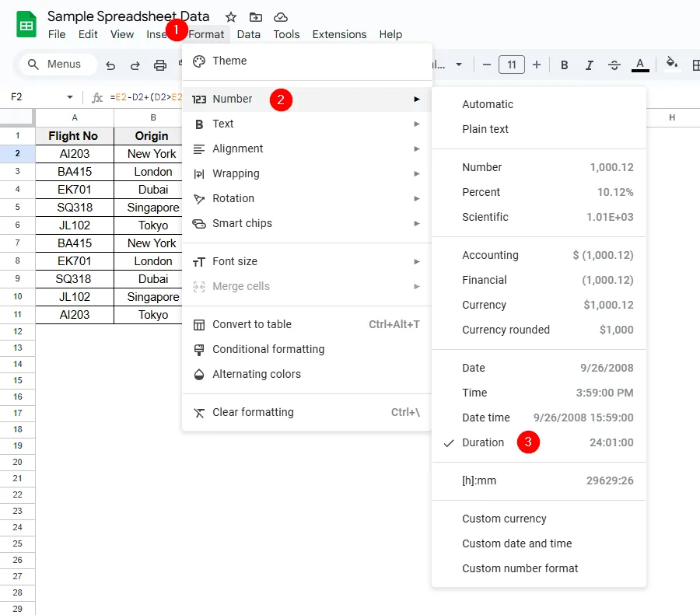Viewport: 700px width, 615px height.
Task: Open Custom currency
Action: [x=539, y=519]
